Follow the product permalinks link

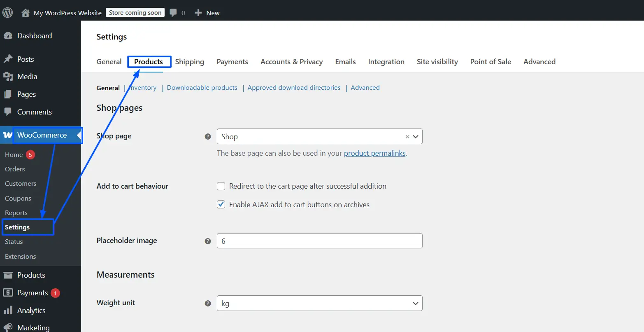tap(375, 153)
